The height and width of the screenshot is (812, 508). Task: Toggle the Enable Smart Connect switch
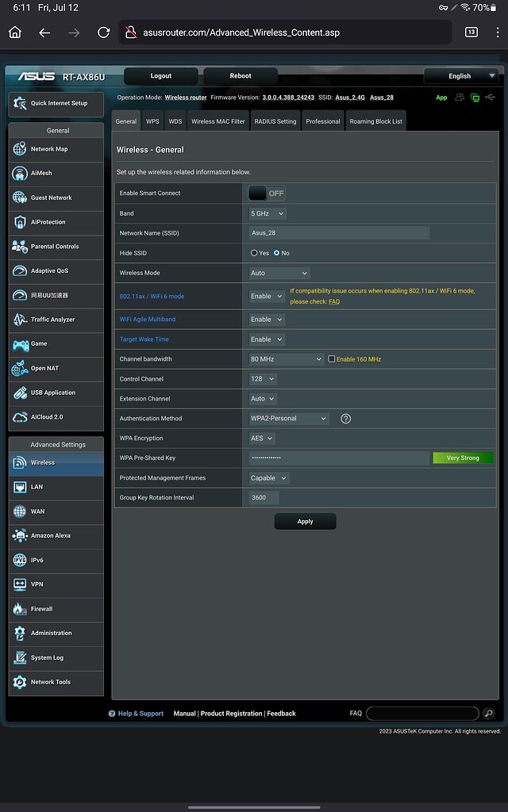(x=267, y=193)
